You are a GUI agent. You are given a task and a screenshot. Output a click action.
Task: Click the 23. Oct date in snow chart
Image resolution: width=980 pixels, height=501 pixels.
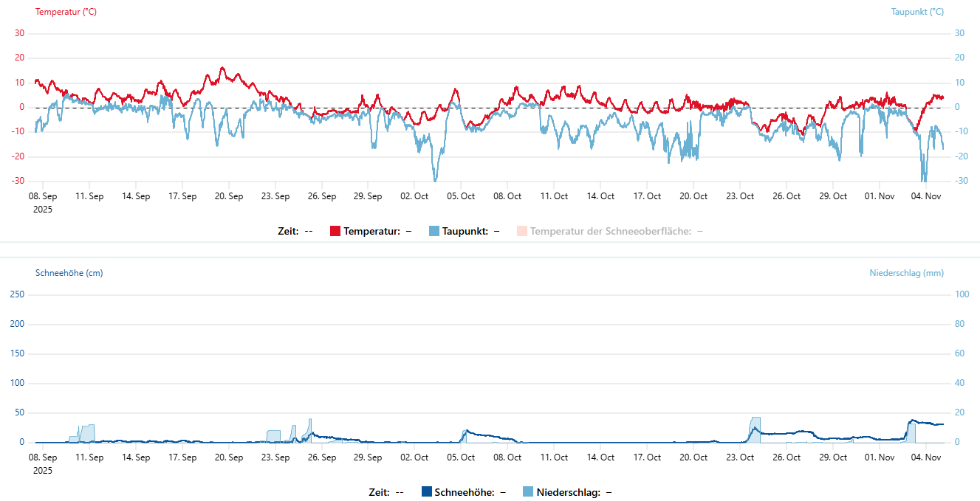point(740,457)
